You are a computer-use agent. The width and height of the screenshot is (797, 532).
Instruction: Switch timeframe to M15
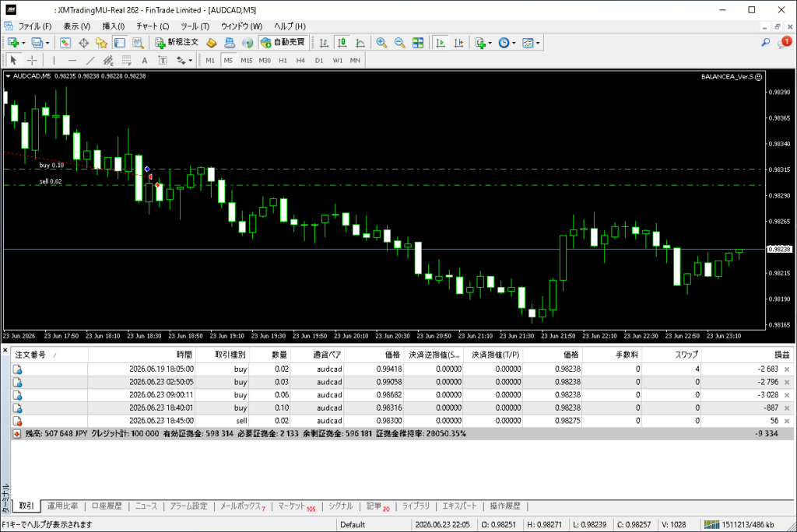[x=247, y=61]
